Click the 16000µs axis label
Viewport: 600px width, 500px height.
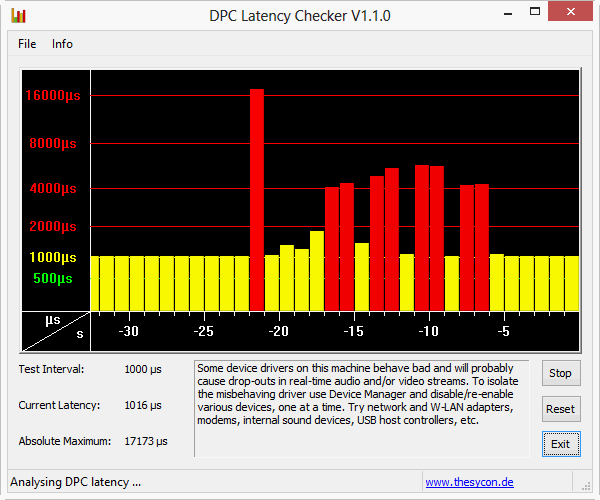[53, 95]
